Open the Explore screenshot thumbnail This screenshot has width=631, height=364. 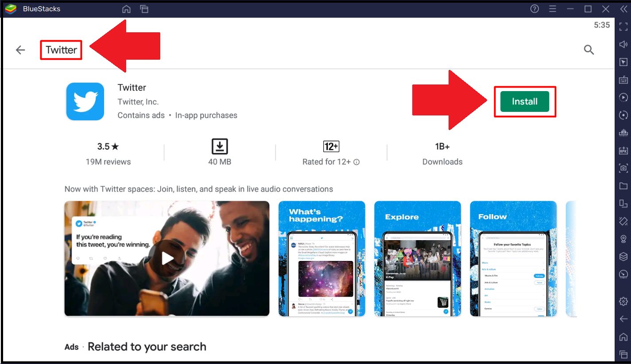418,258
